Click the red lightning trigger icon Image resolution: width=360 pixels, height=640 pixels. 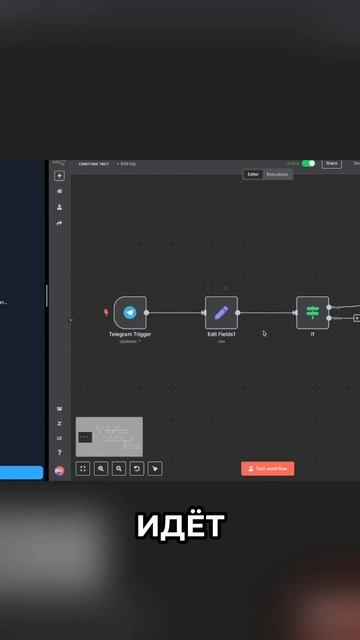click(106, 313)
